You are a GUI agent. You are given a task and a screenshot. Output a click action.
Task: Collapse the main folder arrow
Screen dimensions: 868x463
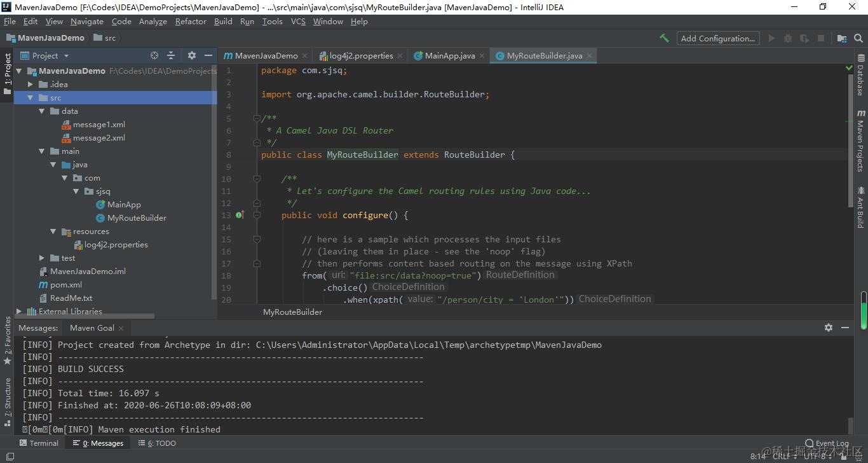[42, 151]
